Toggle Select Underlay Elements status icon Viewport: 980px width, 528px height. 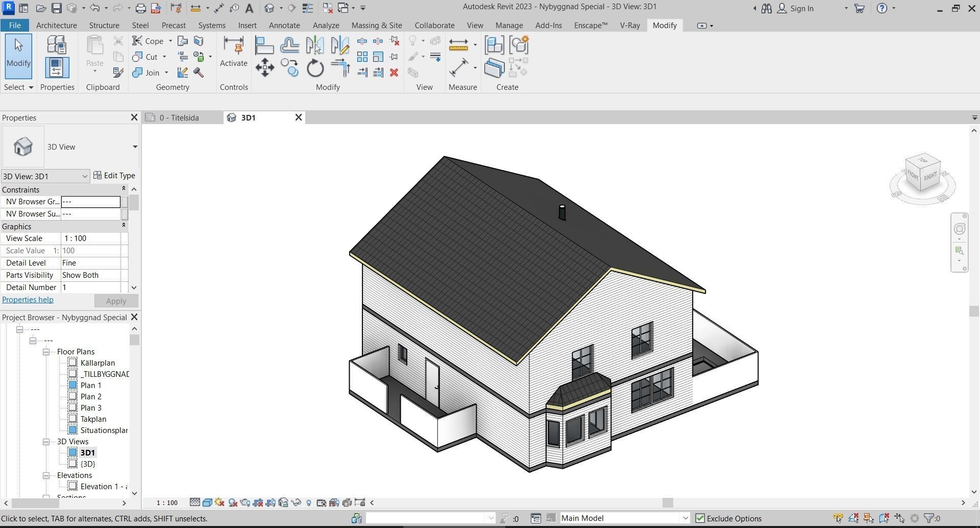pos(853,518)
